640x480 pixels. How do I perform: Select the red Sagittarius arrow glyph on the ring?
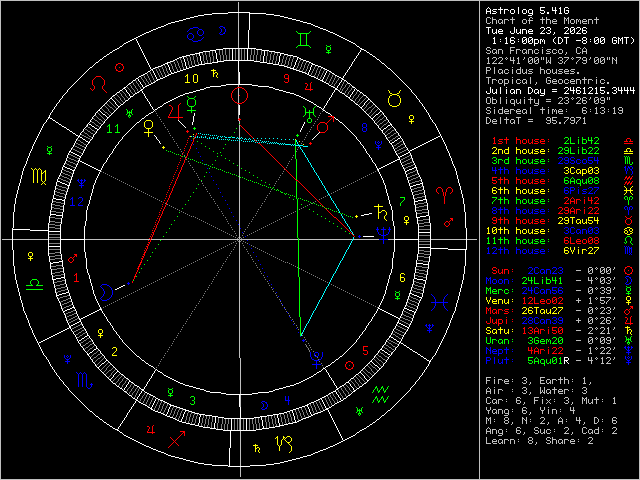click(177, 439)
